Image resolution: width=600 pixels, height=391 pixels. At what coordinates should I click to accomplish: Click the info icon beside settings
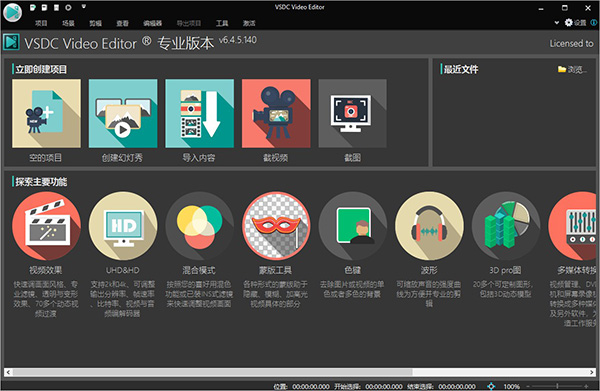pyautogui.click(x=594, y=23)
